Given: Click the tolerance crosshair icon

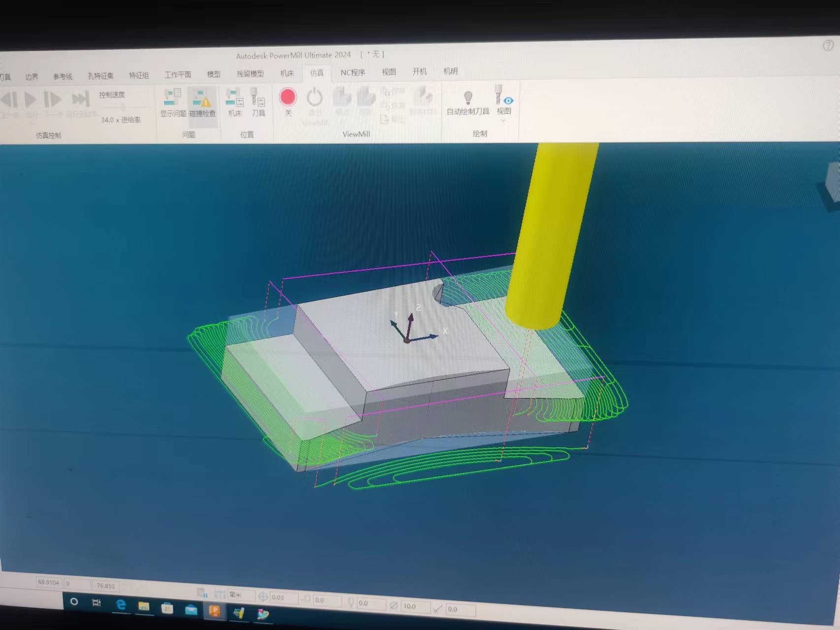Looking at the screenshot, I should (263, 597).
